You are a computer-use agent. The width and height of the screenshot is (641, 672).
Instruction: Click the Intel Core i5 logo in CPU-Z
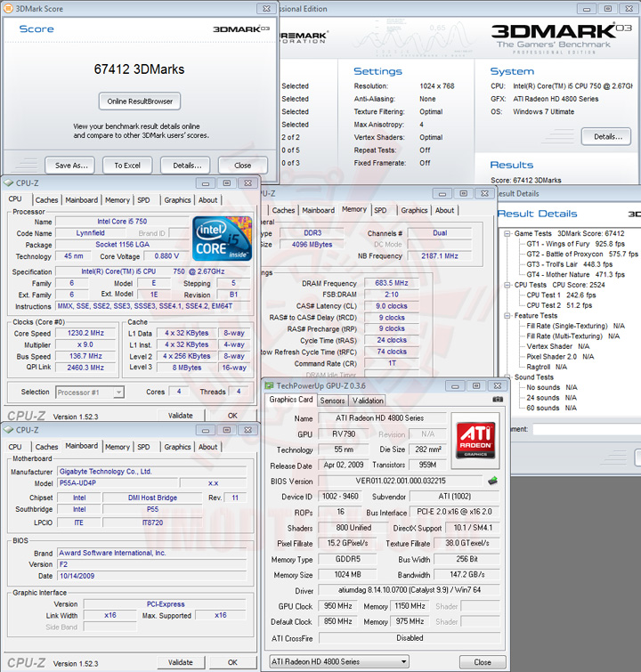coord(222,239)
